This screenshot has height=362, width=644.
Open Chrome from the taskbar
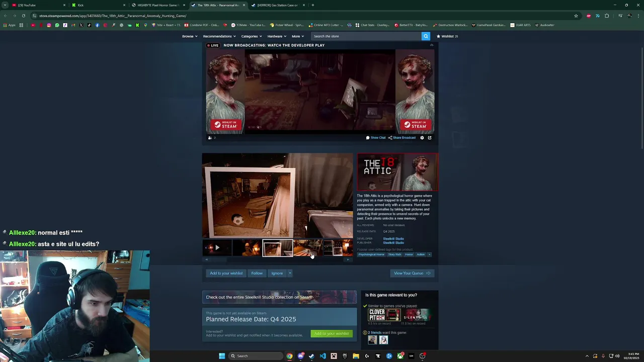coord(290,356)
